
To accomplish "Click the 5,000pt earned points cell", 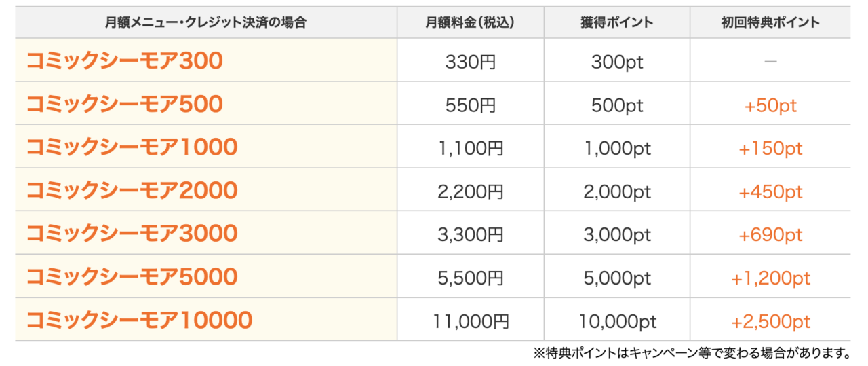I will [x=617, y=278].
